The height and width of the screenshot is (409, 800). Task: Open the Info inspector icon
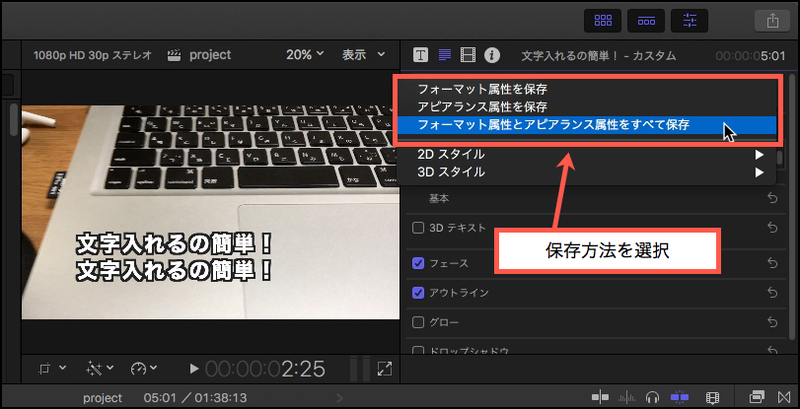[492, 54]
